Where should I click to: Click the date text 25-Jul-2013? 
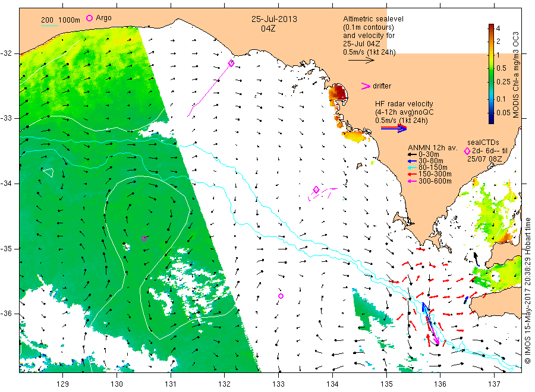(274, 19)
